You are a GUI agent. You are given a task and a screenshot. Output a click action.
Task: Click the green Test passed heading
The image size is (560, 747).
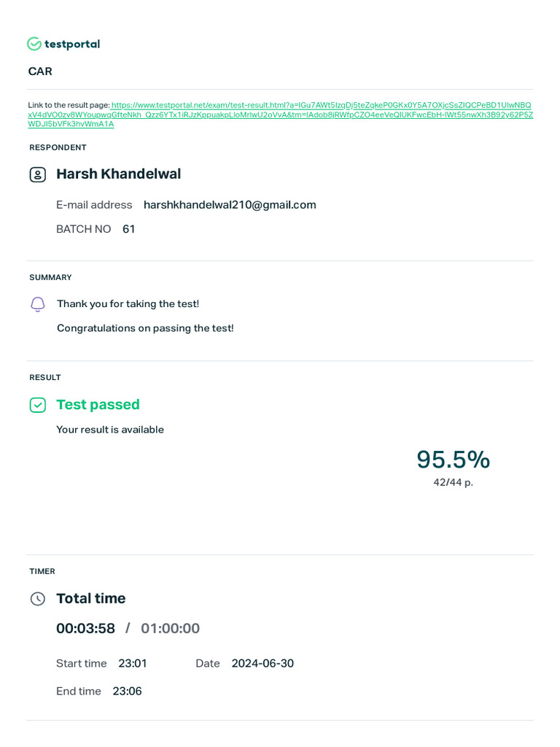pos(98,405)
